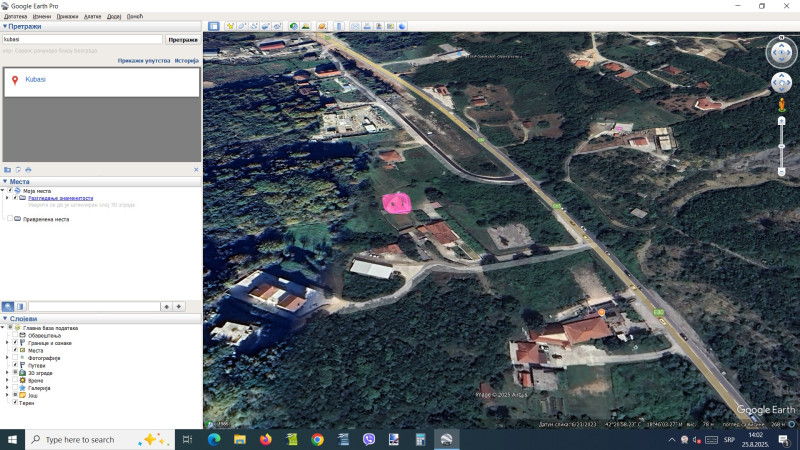Click the email envelope toolbar icon
800x450 pixels.
[x=356, y=26]
